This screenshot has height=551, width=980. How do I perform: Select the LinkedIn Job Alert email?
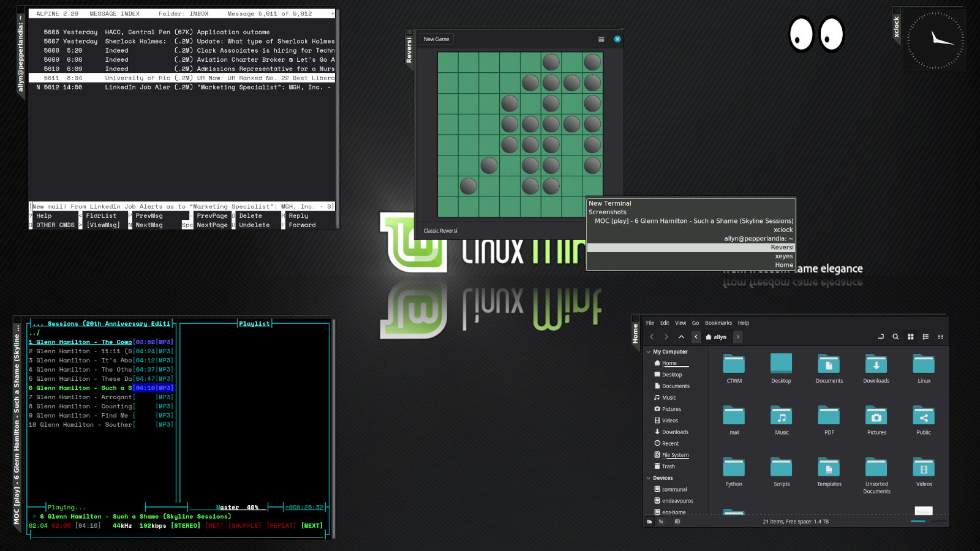point(184,88)
